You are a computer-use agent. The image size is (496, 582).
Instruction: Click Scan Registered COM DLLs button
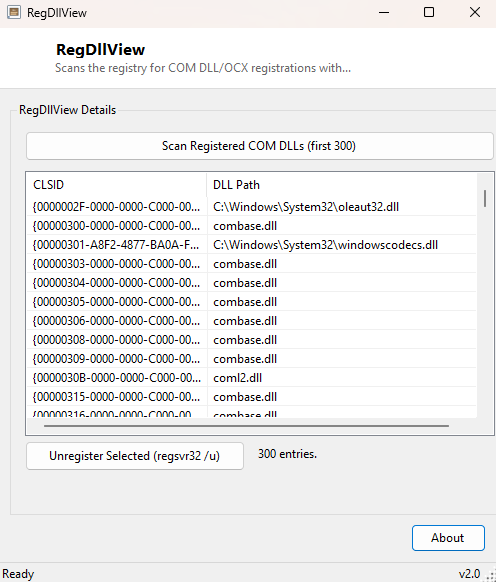pos(259,146)
